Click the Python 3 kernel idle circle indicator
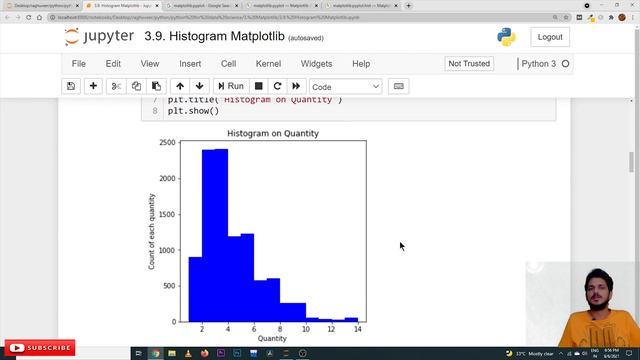This screenshot has height=360, width=640. [565, 64]
